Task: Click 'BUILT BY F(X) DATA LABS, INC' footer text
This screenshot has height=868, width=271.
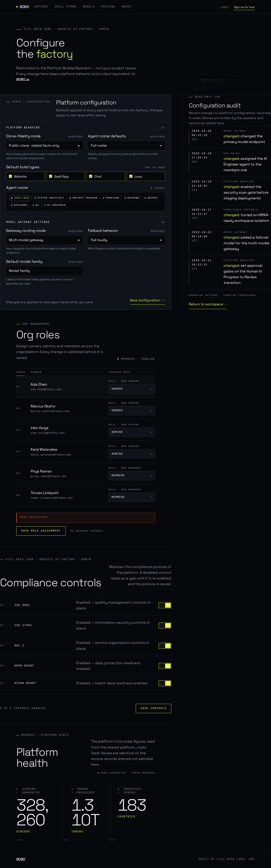Action: [227, 859]
